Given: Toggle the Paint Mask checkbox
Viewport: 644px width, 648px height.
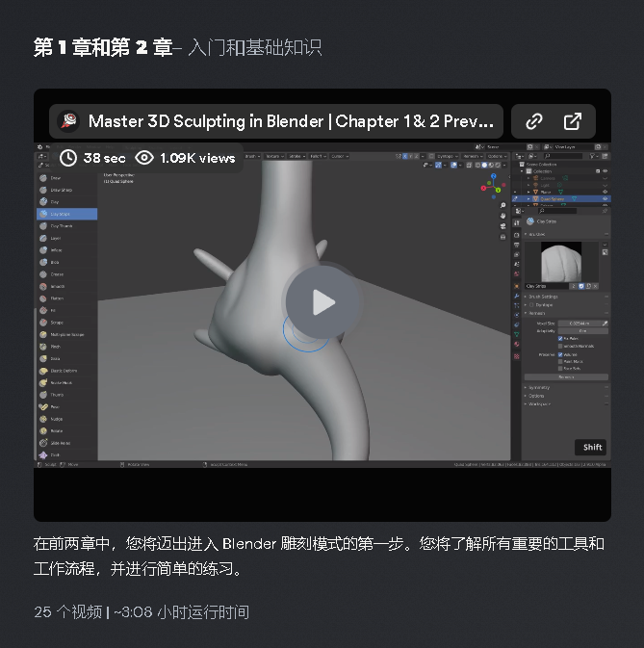Looking at the screenshot, I should click(x=560, y=362).
